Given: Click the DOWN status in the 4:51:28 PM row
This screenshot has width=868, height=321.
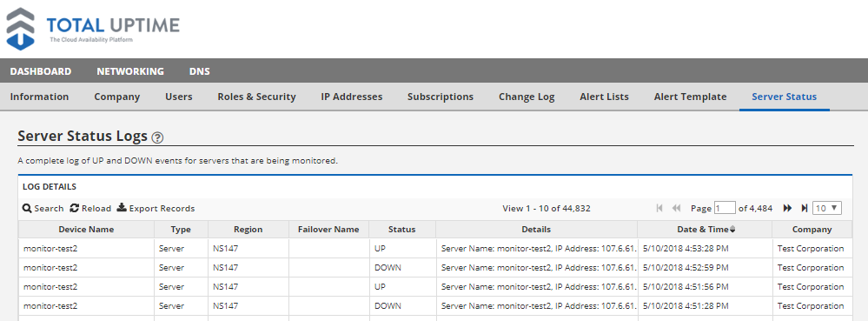Looking at the screenshot, I should coord(388,306).
